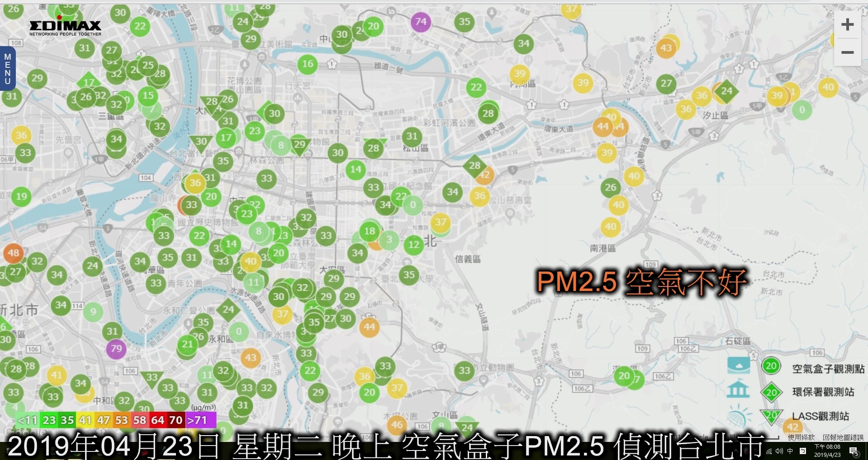868x460 pixels.
Task: Click the diamond 20 legend marker
Action: 771,392
